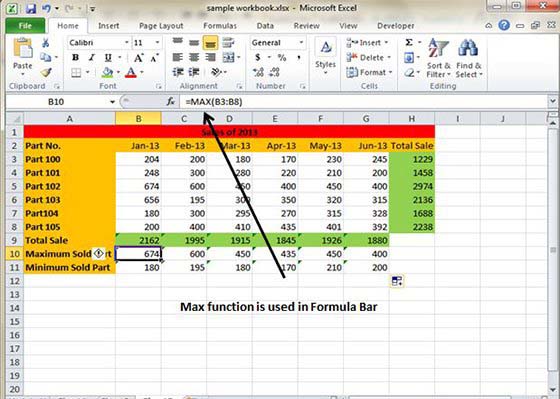The image size is (560, 399).
Task: Open Font group dialog launcher
Action: click(x=159, y=86)
